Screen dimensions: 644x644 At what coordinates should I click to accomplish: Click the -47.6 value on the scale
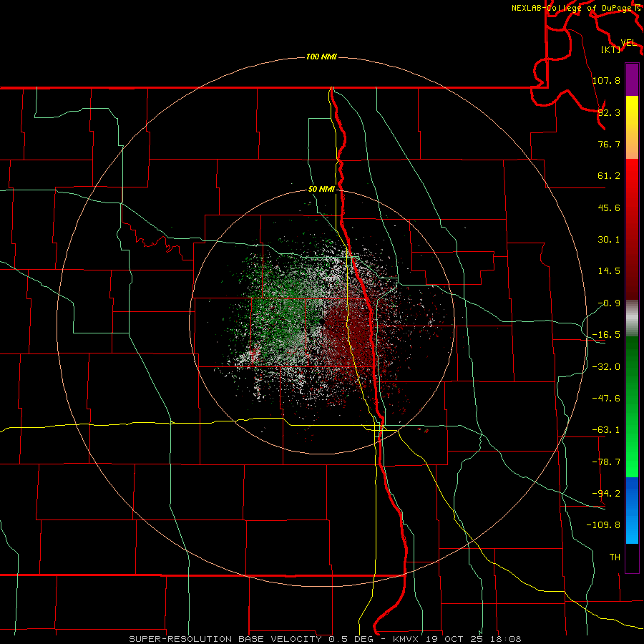[606, 399]
